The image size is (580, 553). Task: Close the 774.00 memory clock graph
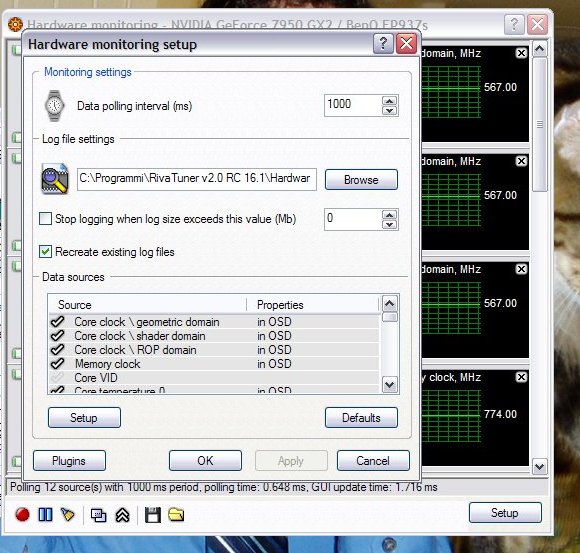point(521,377)
